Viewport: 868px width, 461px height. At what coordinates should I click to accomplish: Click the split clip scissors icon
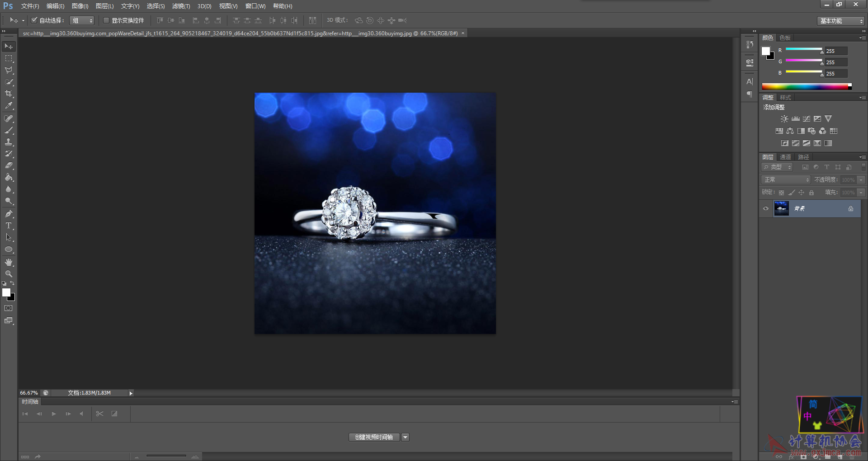100,414
